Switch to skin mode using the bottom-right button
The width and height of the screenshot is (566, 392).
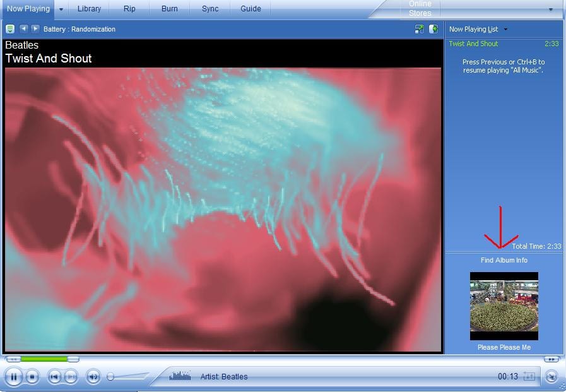click(551, 377)
